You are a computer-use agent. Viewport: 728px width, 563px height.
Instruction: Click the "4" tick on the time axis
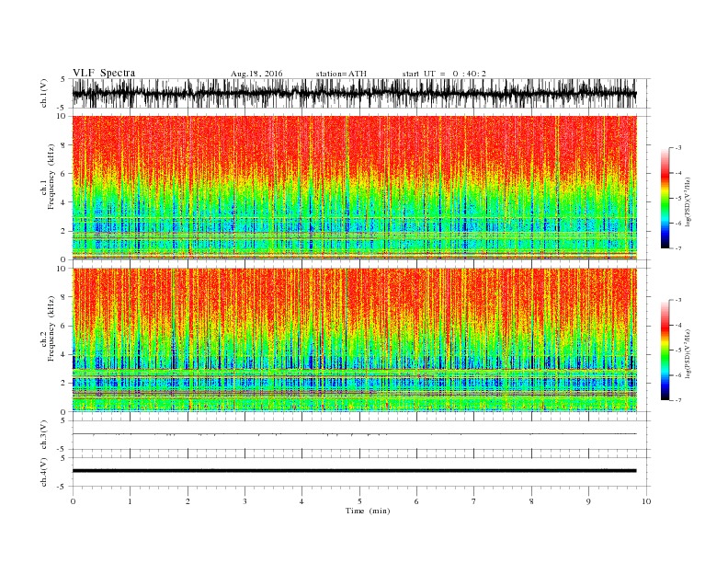pyautogui.click(x=302, y=501)
